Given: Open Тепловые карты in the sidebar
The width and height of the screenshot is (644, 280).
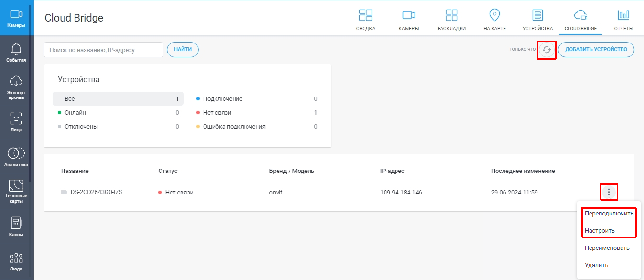Looking at the screenshot, I should click(16, 192).
